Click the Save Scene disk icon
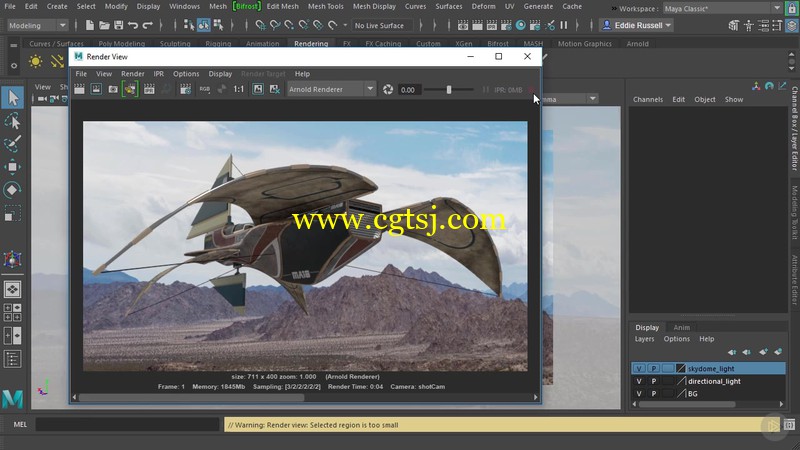Screen dimensions: 800x450 tap(118, 25)
